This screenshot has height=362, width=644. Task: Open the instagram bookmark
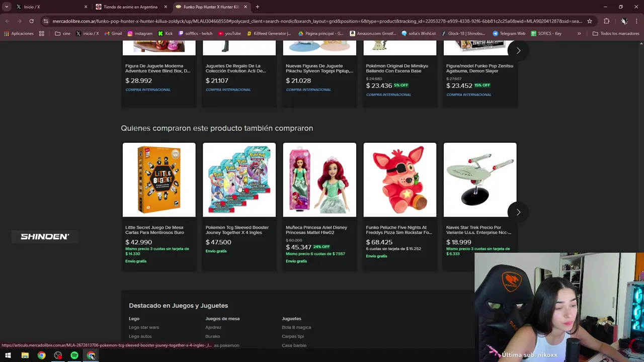[140, 34]
